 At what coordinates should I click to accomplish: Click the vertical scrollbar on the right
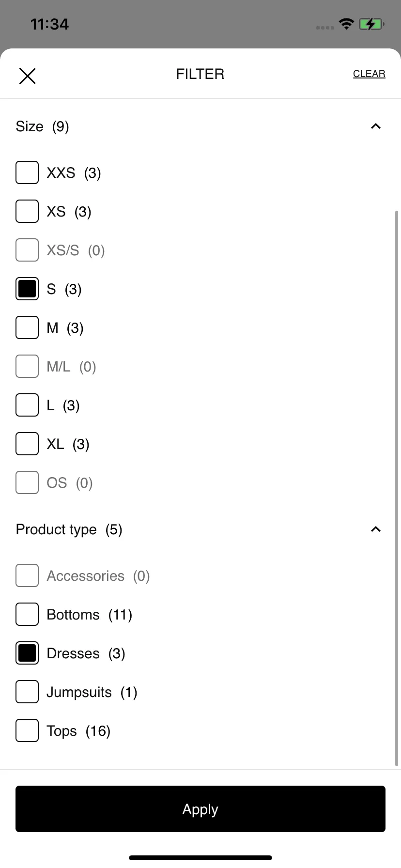click(397, 488)
